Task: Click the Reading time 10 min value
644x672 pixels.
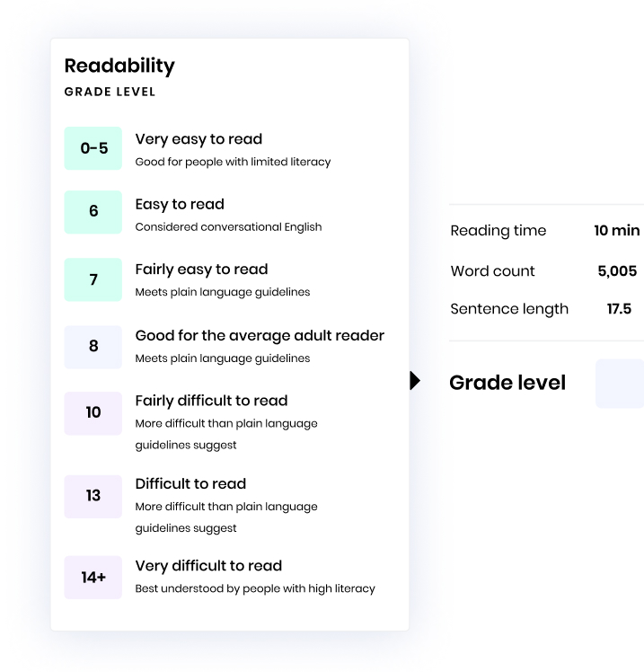Action: tap(616, 231)
